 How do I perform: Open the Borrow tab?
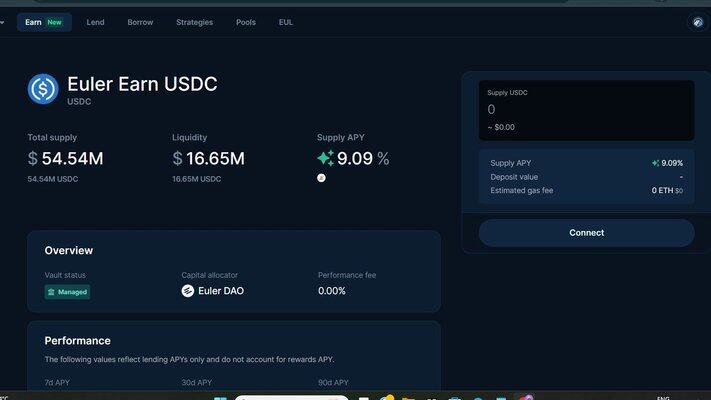pos(140,22)
